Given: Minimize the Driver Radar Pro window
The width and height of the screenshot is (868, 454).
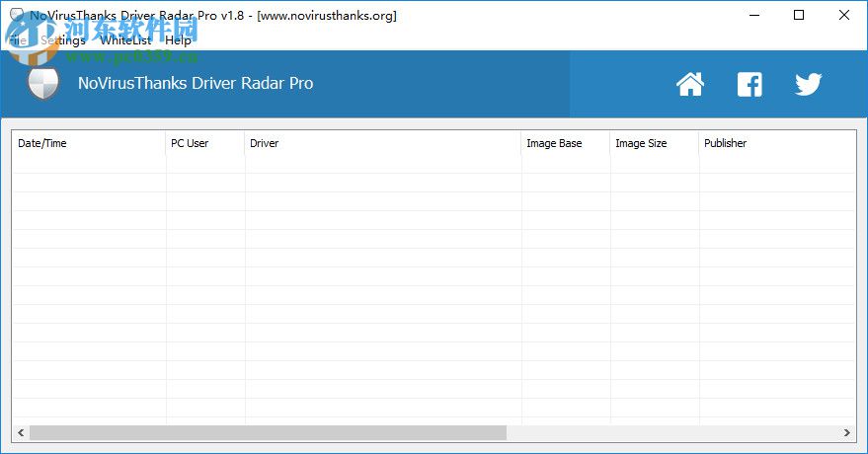Looking at the screenshot, I should point(754,15).
